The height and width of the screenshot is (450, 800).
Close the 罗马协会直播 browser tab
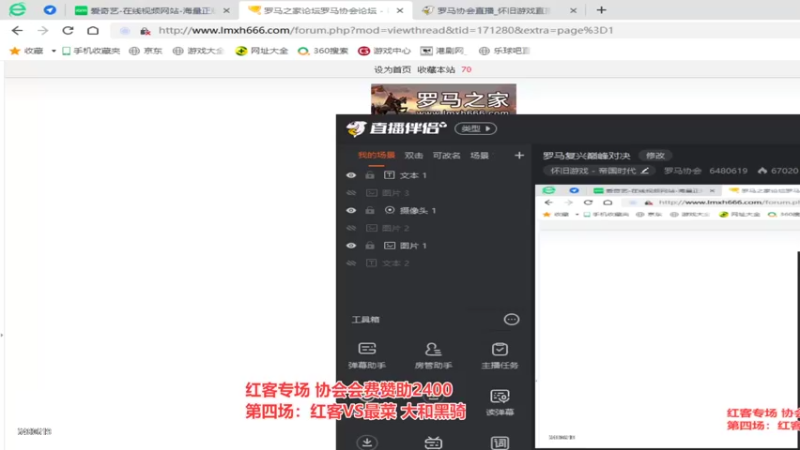(573, 10)
